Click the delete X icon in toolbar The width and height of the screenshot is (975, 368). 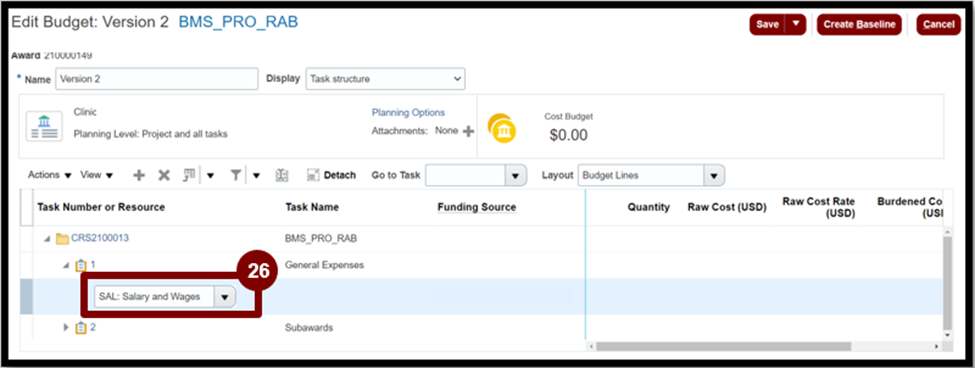pos(164,175)
